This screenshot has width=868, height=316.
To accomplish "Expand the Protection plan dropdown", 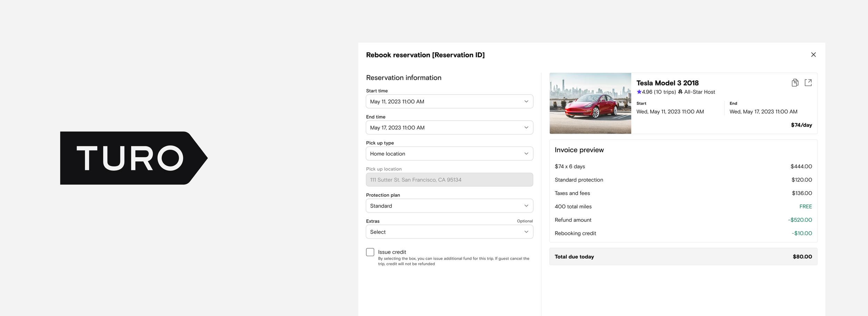I will point(449,206).
